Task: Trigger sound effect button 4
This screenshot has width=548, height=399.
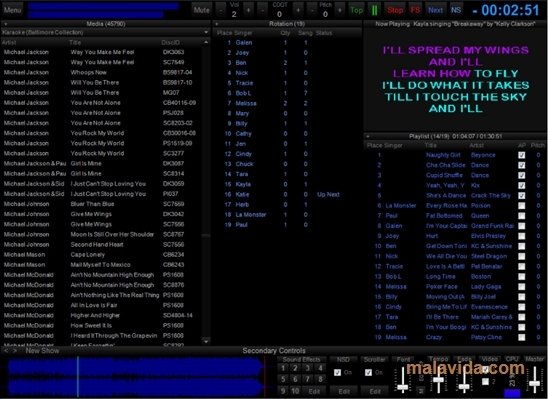Action: click(320, 368)
